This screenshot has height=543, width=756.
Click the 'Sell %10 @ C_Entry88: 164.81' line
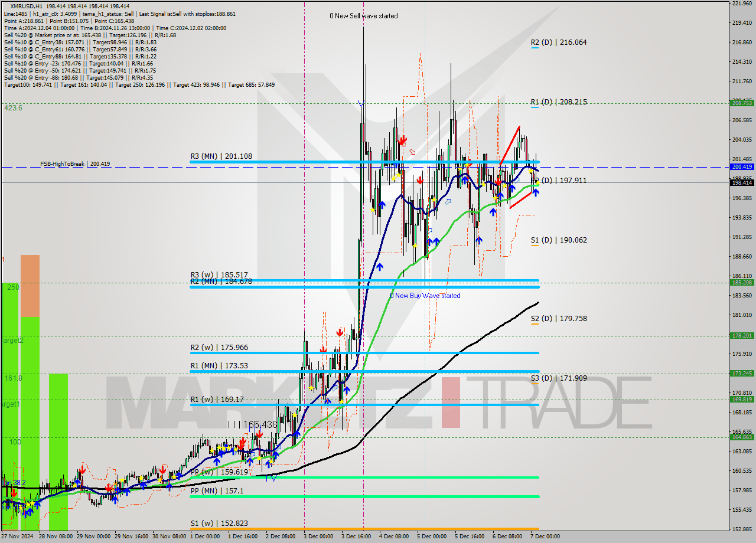[80, 56]
